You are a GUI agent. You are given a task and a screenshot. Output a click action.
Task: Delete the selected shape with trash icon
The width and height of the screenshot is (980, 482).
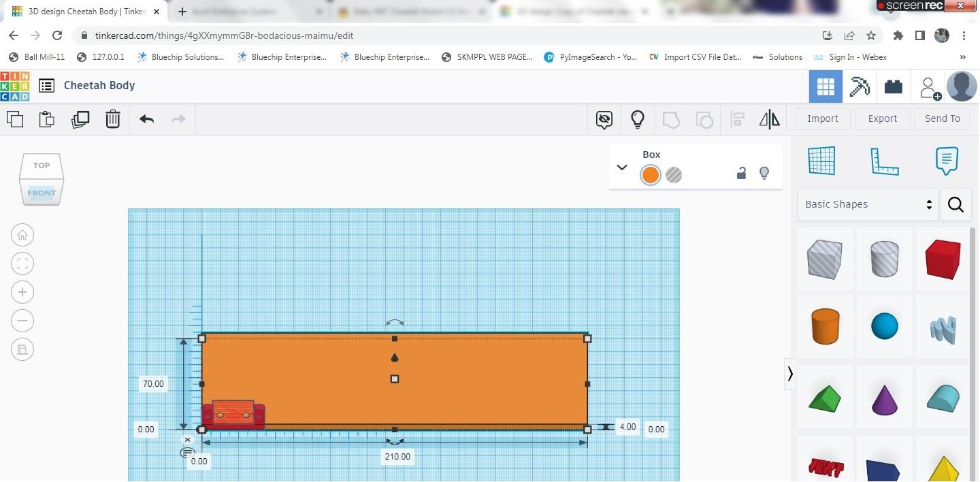(113, 119)
